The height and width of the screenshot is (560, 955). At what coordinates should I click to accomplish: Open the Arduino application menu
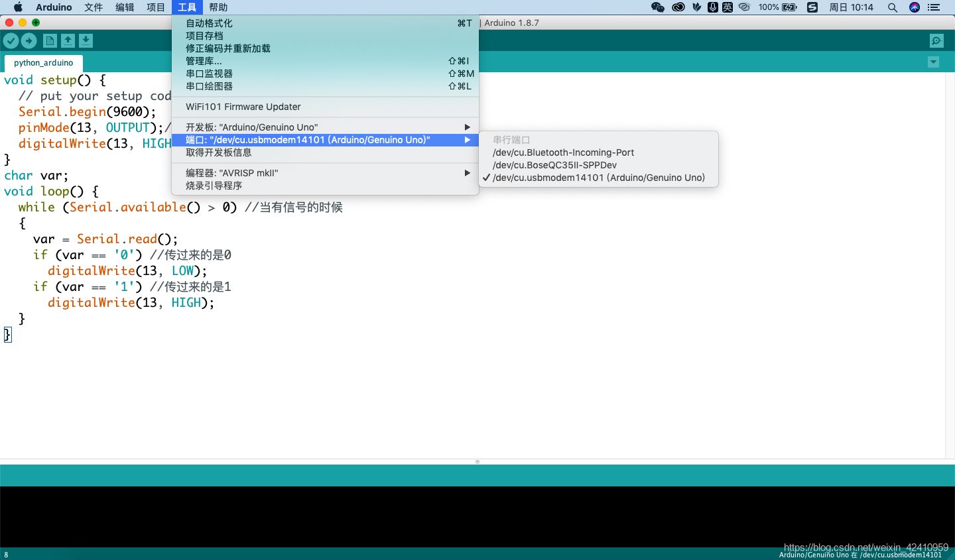pos(54,7)
